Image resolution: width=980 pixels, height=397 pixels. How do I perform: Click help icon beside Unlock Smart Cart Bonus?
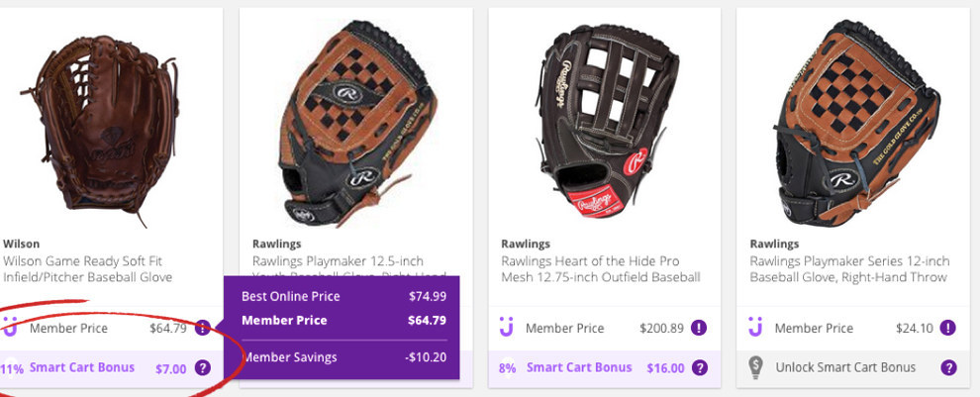tap(948, 367)
